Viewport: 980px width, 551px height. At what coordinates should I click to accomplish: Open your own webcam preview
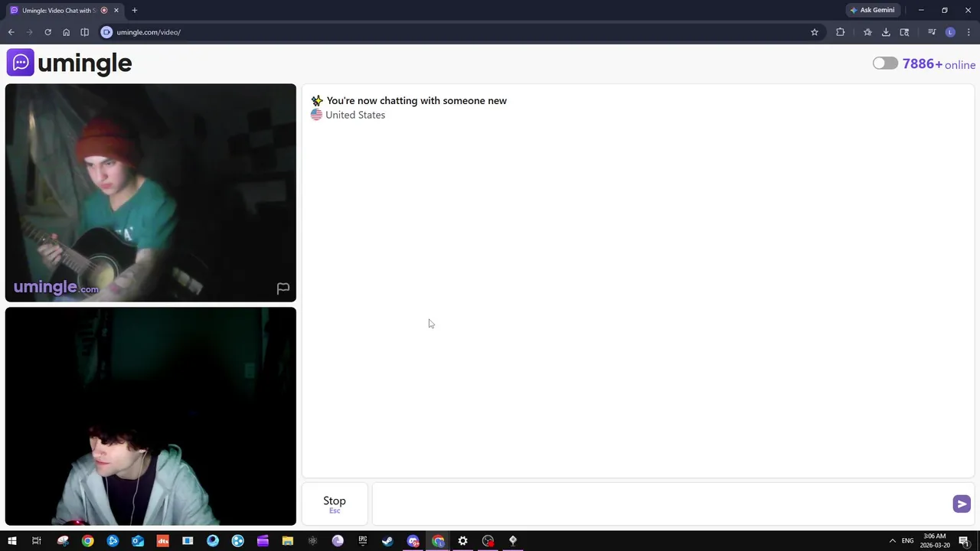click(151, 416)
